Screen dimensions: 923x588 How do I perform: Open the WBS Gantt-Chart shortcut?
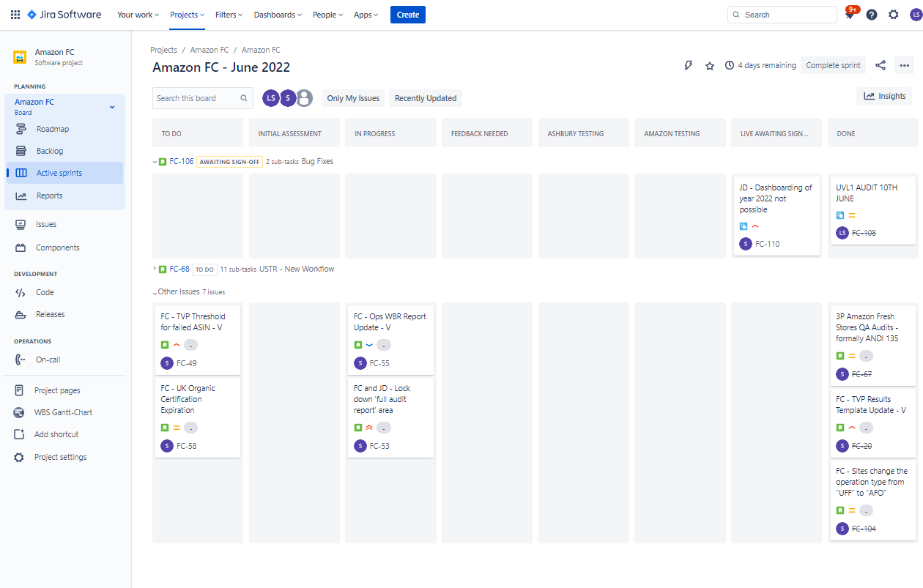click(63, 412)
